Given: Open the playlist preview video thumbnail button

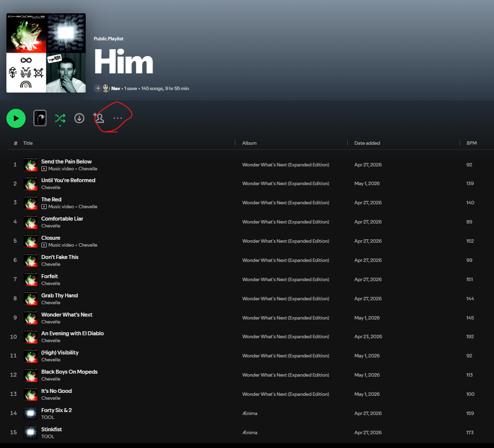Looking at the screenshot, I should (40, 118).
